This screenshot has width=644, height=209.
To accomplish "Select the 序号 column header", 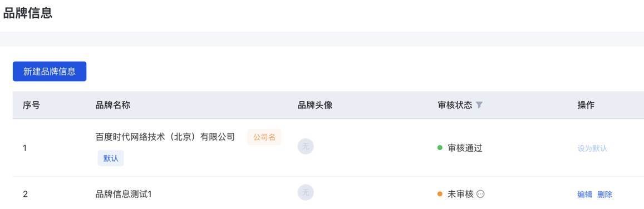I will [x=31, y=105].
